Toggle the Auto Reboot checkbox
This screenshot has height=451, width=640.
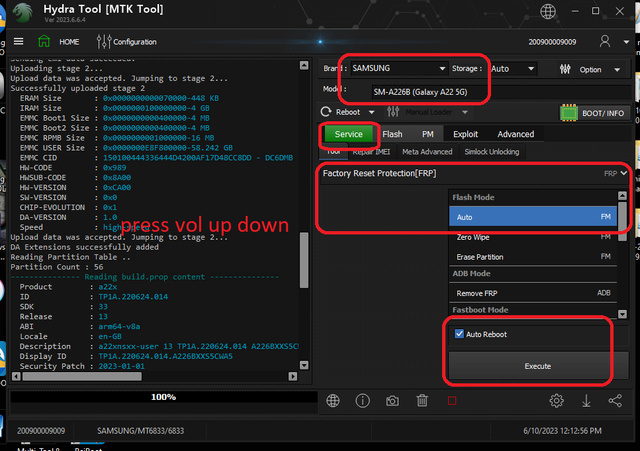pyautogui.click(x=459, y=334)
